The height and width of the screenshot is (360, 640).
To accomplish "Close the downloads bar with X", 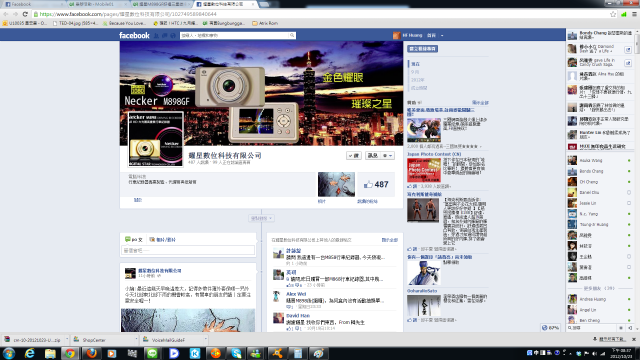I will 634,339.
